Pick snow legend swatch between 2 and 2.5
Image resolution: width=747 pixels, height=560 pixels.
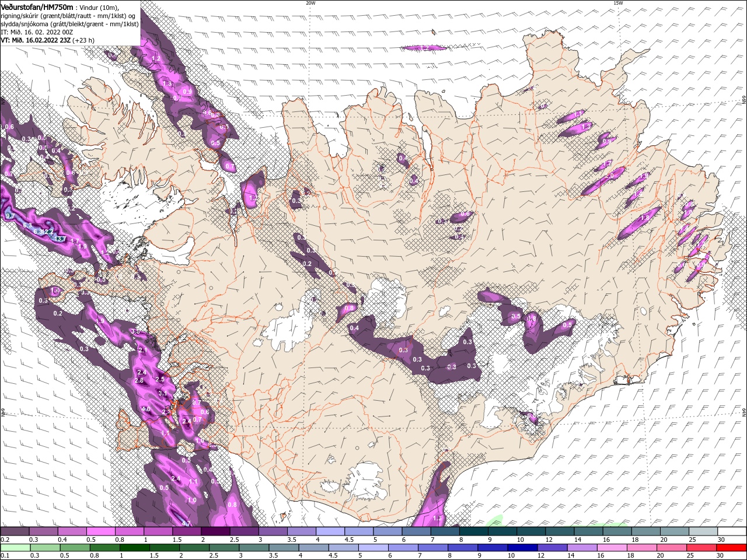point(215,531)
